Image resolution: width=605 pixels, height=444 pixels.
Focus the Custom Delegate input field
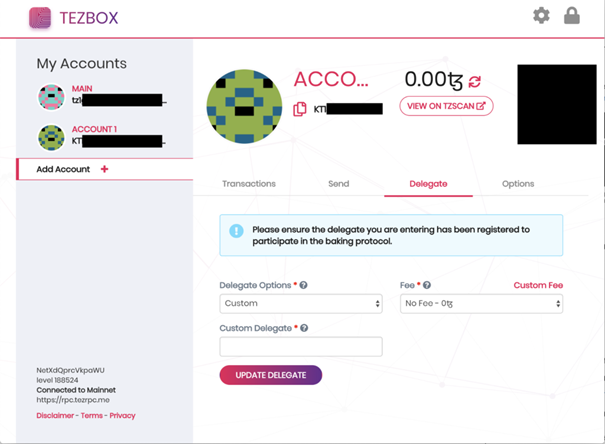click(301, 346)
